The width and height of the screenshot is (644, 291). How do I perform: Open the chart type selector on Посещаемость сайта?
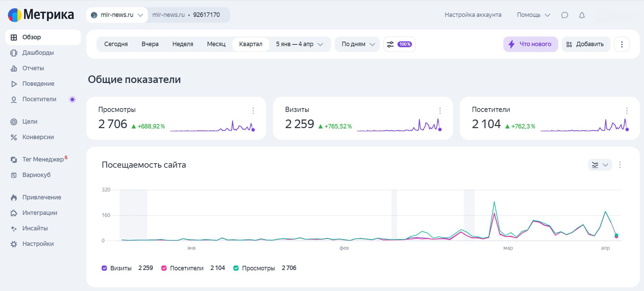tap(600, 165)
